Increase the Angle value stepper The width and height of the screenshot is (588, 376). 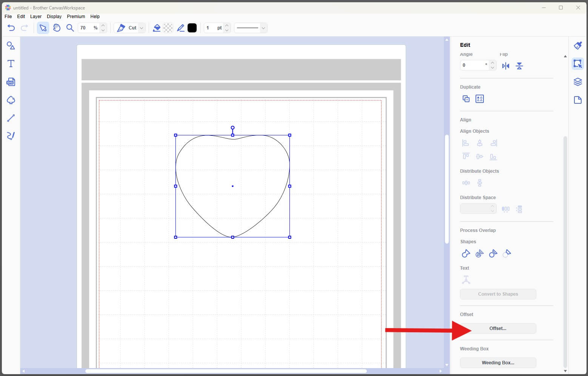click(x=493, y=63)
